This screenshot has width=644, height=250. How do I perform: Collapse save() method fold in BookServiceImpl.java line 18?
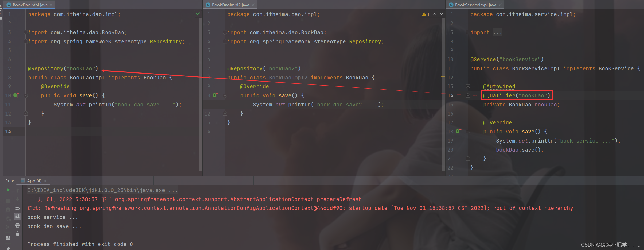point(468,132)
